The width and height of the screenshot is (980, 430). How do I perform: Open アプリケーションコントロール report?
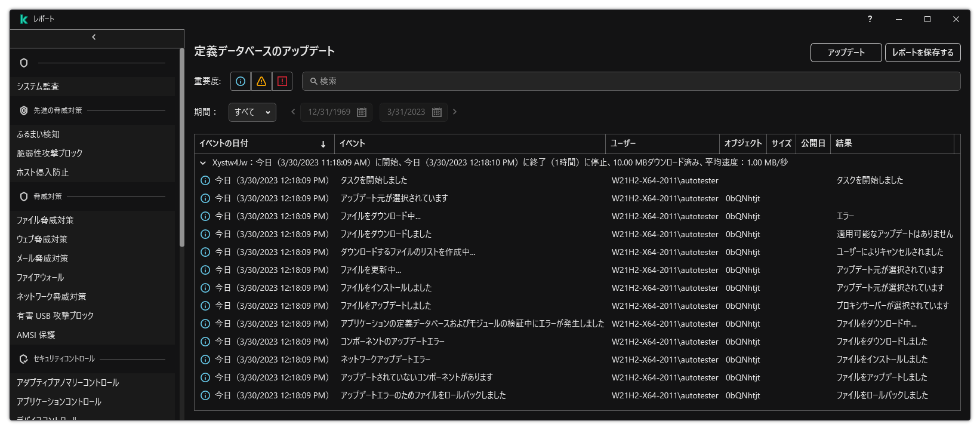(x=93, y=402)
